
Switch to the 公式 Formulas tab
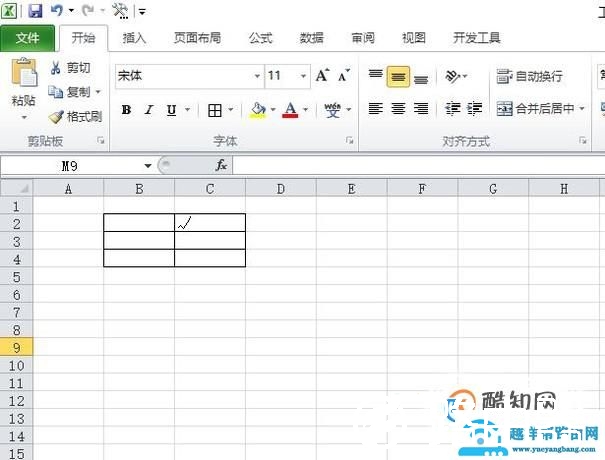(260, 38)
